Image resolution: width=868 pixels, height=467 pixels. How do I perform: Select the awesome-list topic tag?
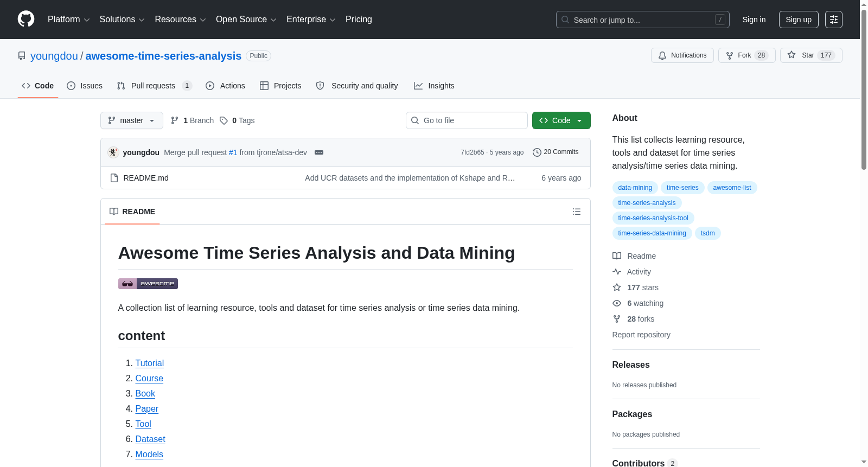click(732, 188)
